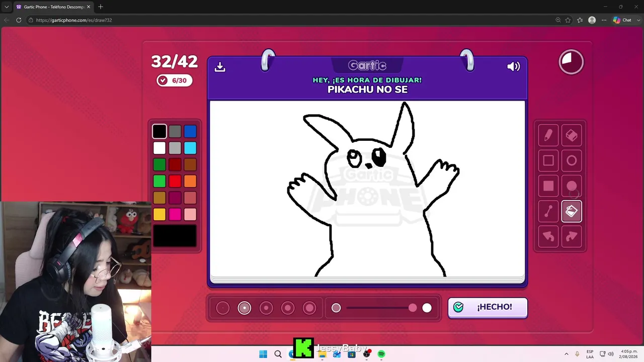Pick the filled rectangle tool
This screenshot has height=362, width=644.
point(548,186)
